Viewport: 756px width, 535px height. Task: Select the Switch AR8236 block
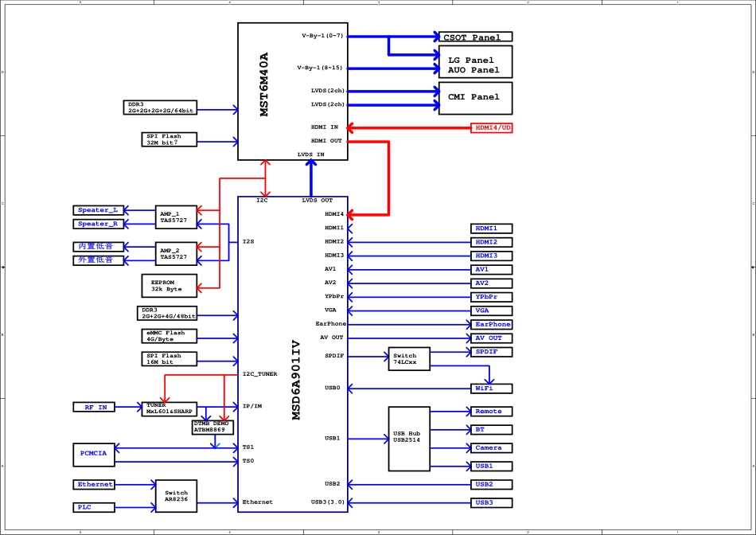tap(176, 496)
